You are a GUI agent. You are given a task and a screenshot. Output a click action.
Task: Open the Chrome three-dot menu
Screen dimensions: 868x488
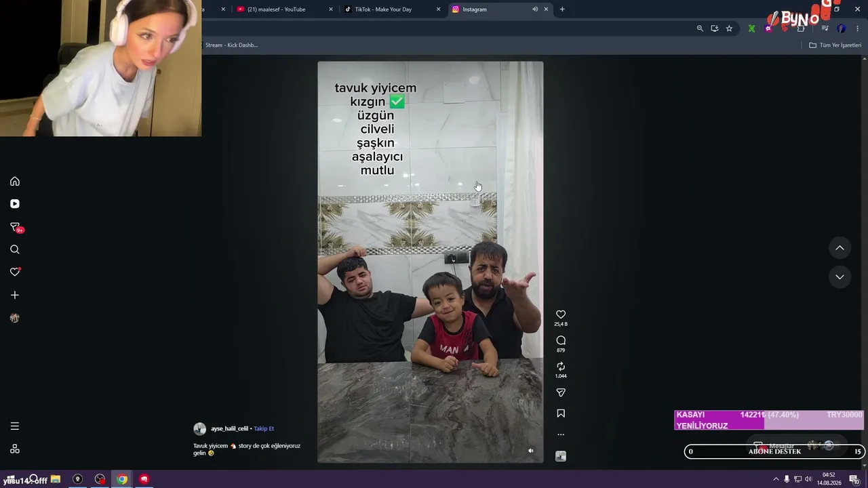point(858,28)
